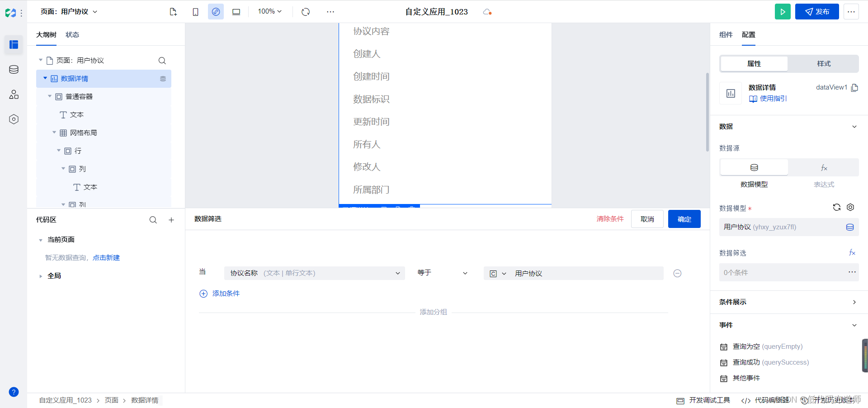Image resolution: width=868 pixels, height=408 pixels.
Task: Collapse the 当前页面 code group
Action: tap(41, 240)
